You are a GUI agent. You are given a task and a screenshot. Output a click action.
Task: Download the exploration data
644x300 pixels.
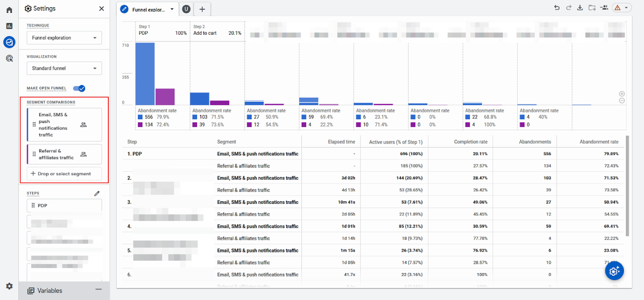(x=580, y=8)
